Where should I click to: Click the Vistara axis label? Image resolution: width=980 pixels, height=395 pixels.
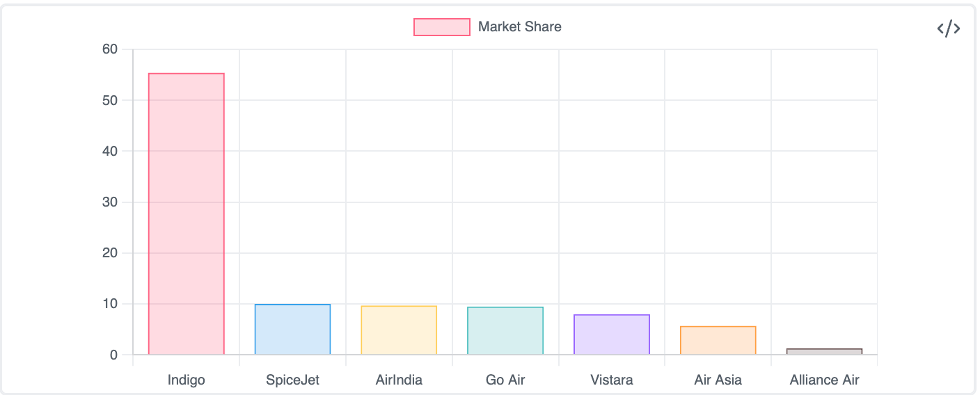coord(612,380)
